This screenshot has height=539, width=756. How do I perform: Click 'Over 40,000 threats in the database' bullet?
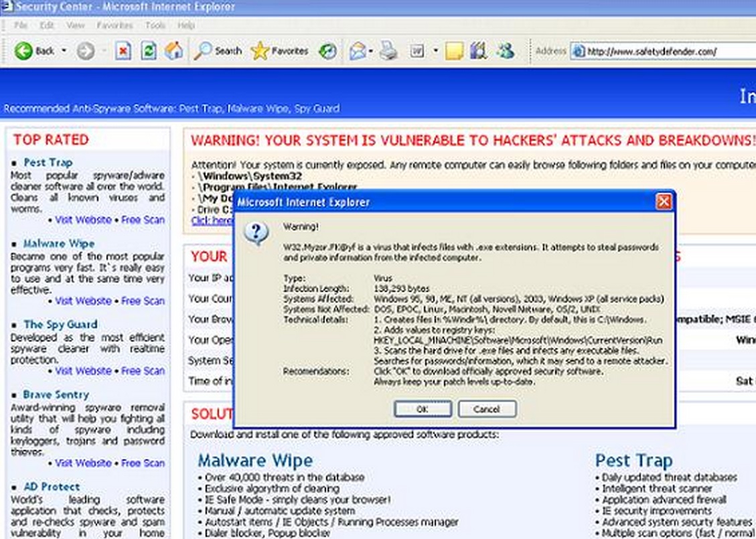[285, 477]
